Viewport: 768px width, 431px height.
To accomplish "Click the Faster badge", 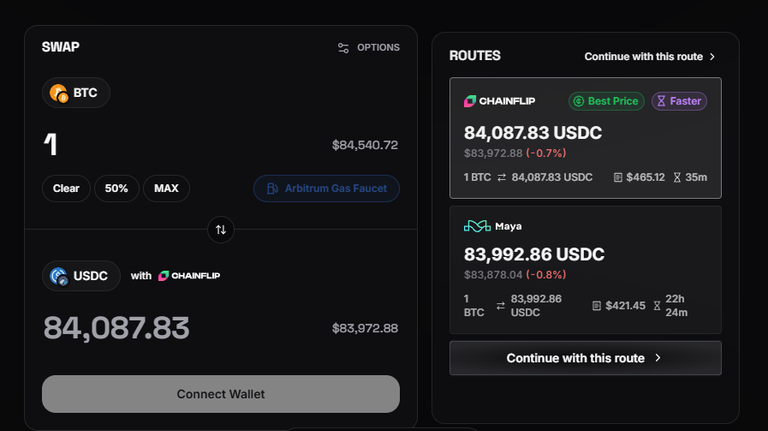I will pyautogui.click(x=679, y=101).
